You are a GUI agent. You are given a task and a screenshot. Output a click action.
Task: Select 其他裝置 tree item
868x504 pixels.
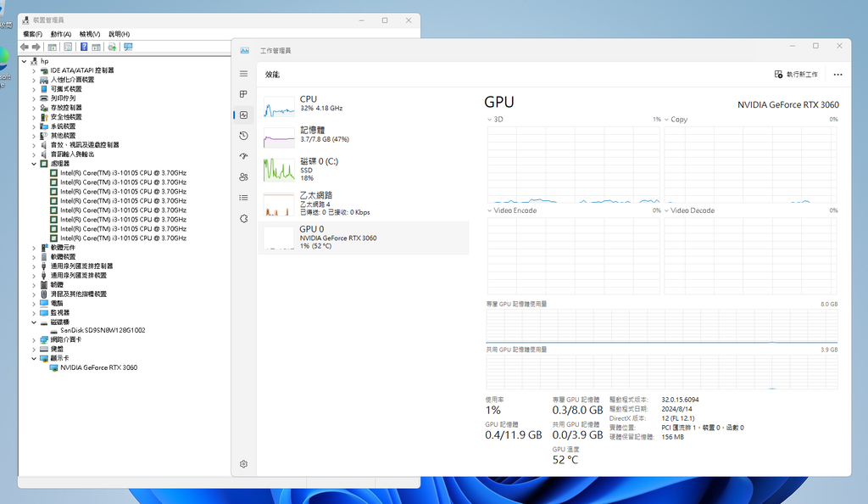click(x=63, y=136)
